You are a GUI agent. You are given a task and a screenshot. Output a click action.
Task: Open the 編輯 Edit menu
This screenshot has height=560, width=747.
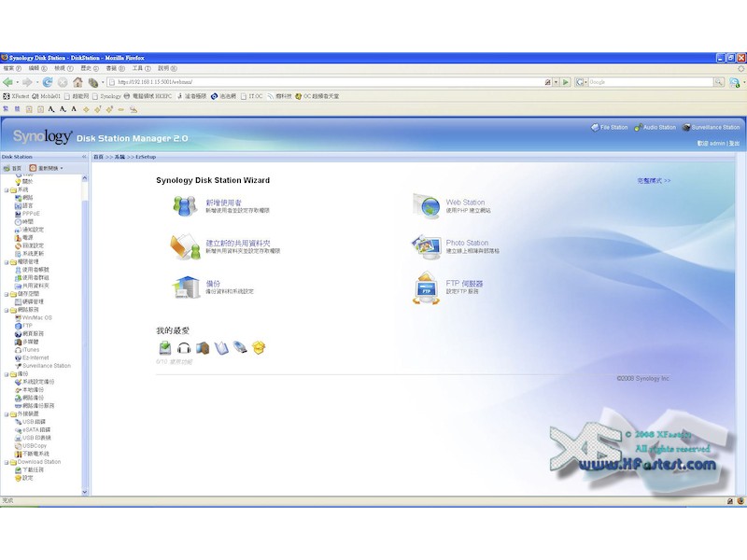[x=37, y=68]
